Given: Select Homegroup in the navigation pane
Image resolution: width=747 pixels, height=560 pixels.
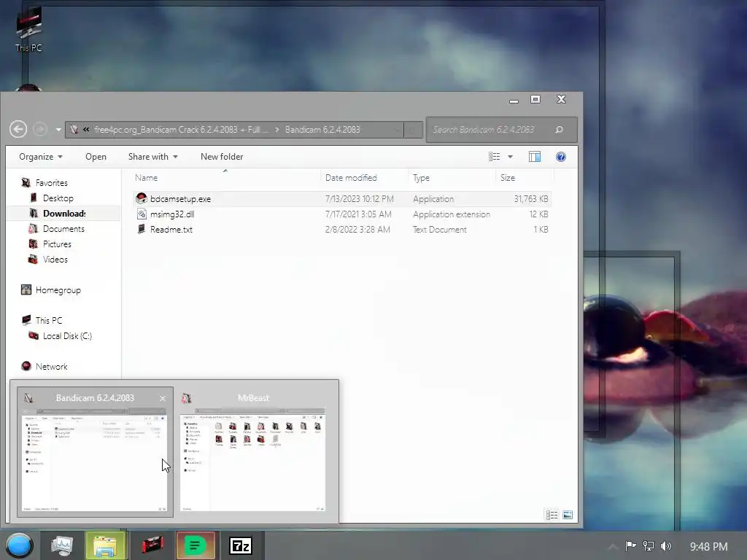Looking at the screenshot, I should coord(58,290).
